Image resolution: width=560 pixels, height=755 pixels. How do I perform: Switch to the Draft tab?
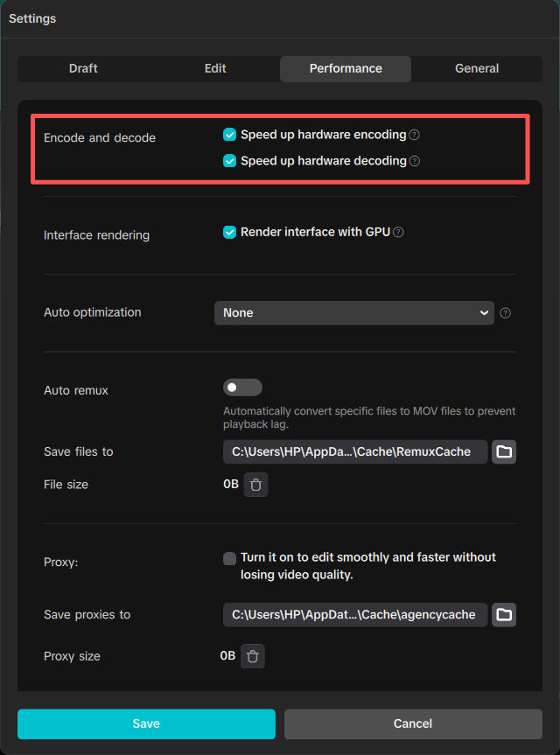point(83,69)
